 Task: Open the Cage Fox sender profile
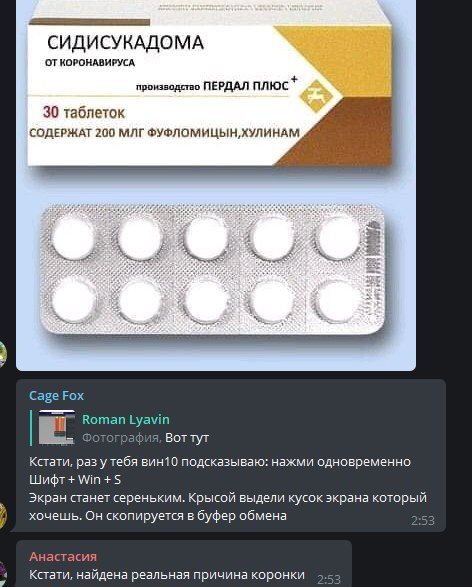(x=57, y=396)
